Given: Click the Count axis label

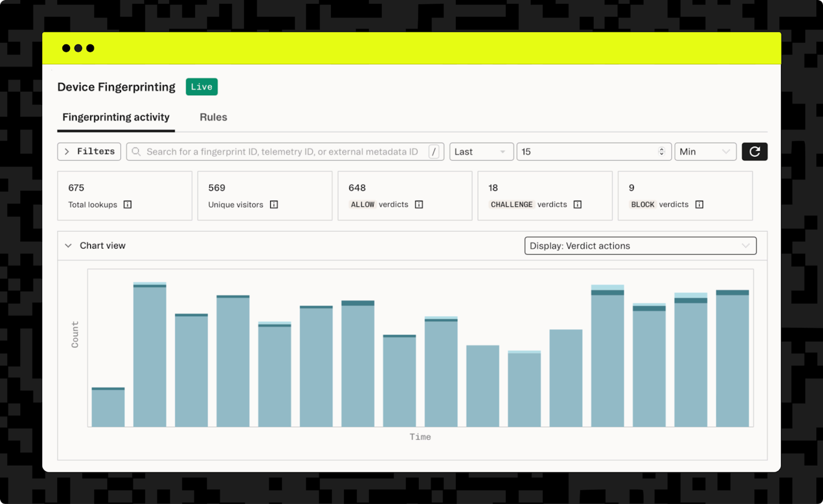Looking at the screenshot, I should [75, 334].
